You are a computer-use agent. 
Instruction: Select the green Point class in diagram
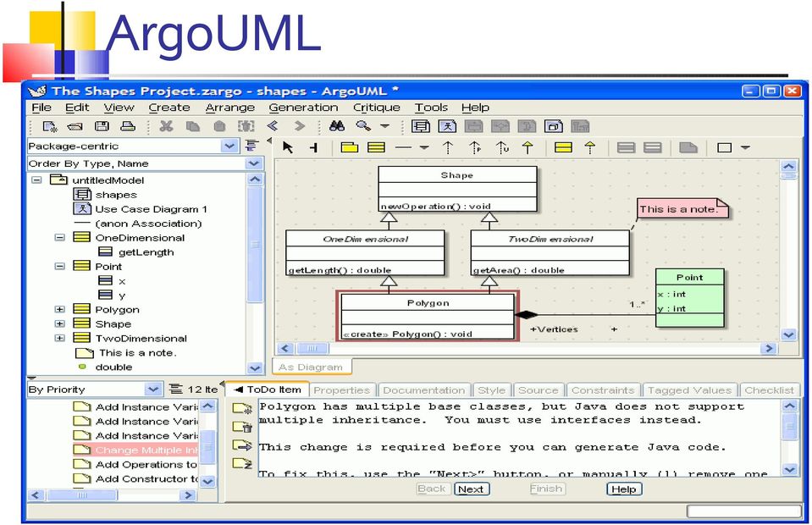click(x=690, y=298)
